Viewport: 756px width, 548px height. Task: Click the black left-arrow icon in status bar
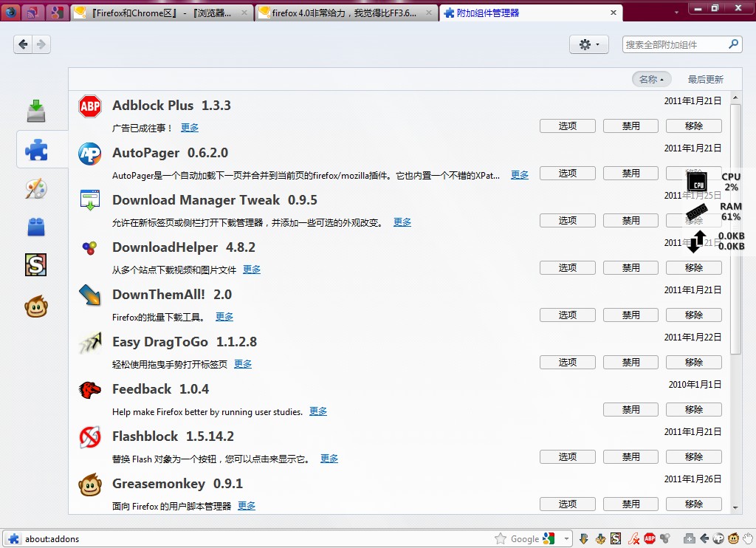pos(704,538)
